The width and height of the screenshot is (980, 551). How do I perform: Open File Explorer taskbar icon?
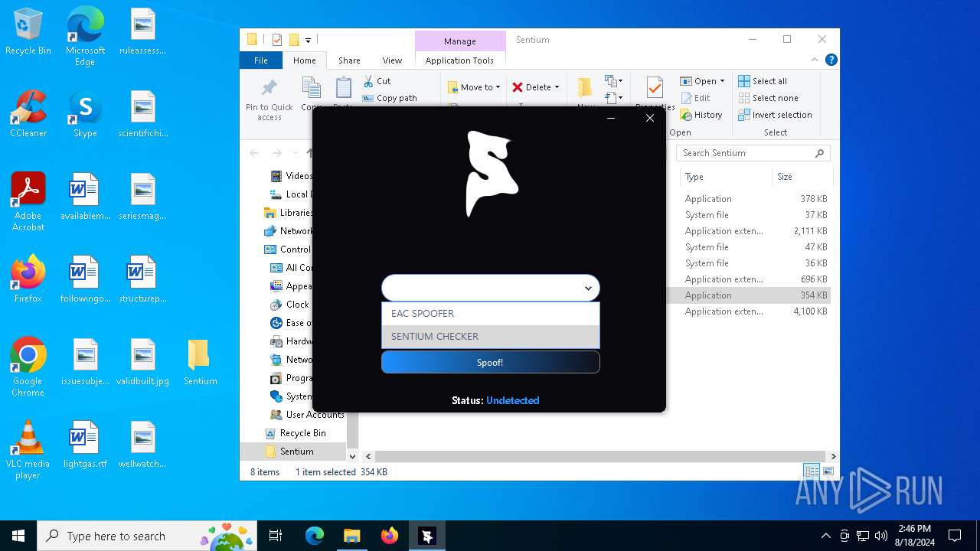click(x=351, y=536)
